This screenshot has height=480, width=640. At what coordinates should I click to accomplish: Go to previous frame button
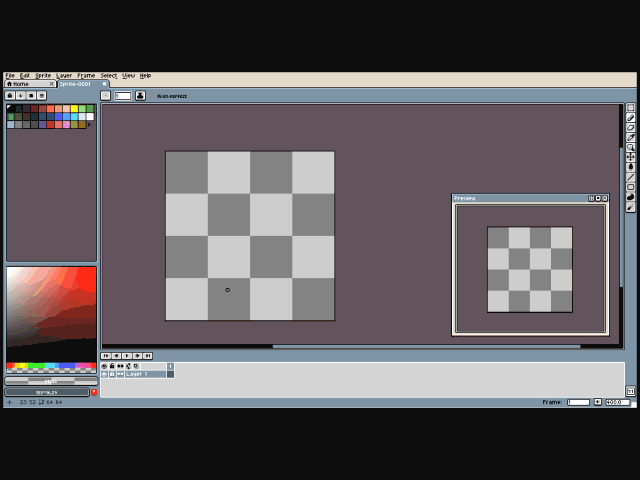click(x=116, y=356)
